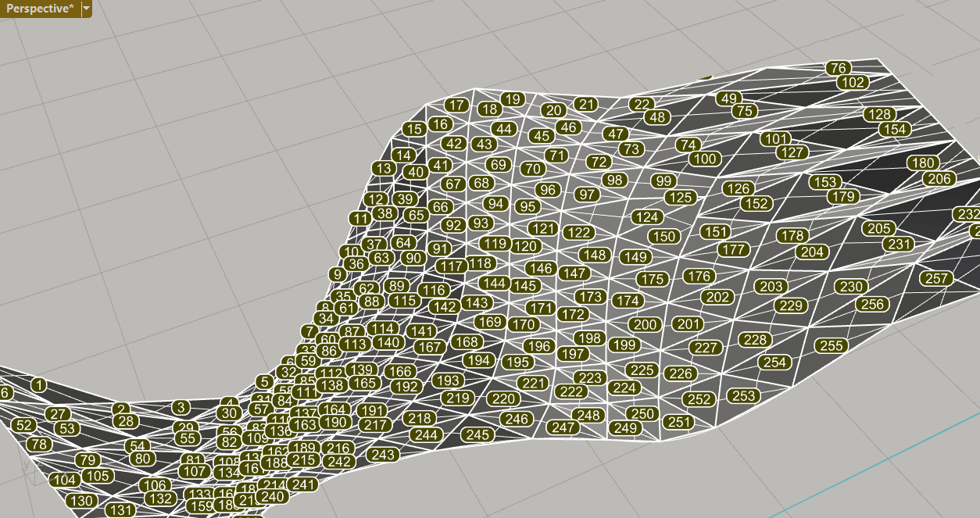
Task: Click the label 19
Action: pos(512,99)
